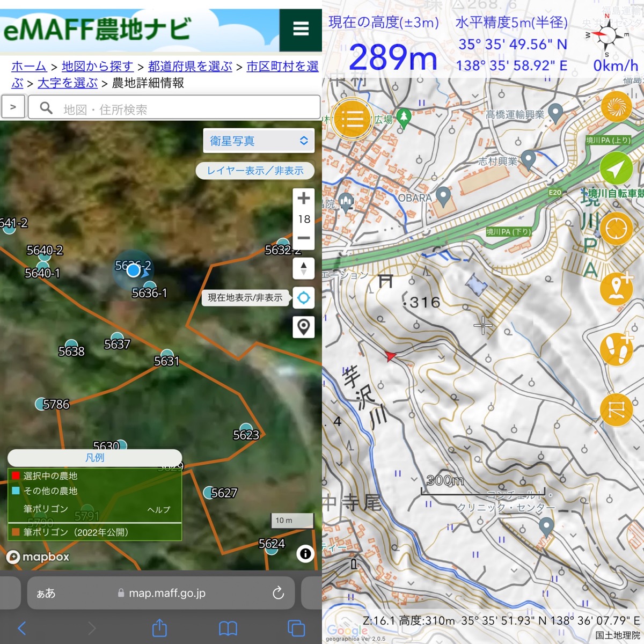
Task: Toggle current location display button
Action: point(304,297)
